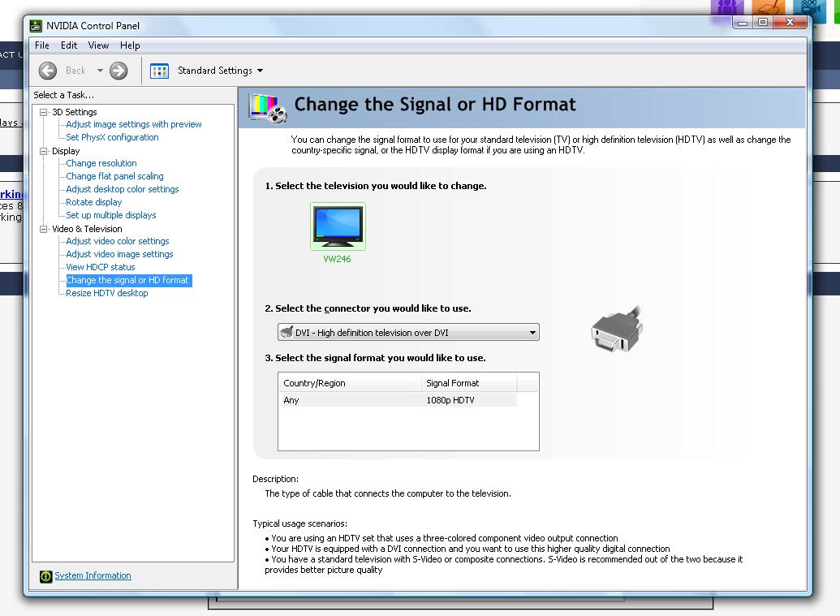Open the System Information link
Viewport: 840px width, 616px height.
pos(93,576)
